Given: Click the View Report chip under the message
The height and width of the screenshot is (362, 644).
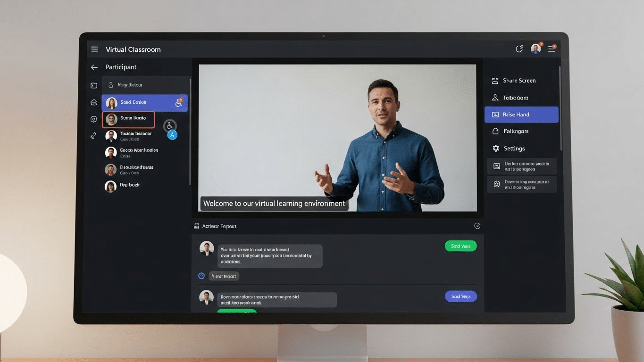Looking at the screenshot, I should (x=224, y=276).
